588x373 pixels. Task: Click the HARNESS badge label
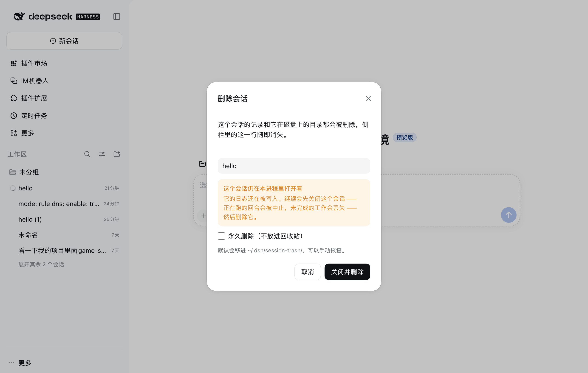coord(88,17)
